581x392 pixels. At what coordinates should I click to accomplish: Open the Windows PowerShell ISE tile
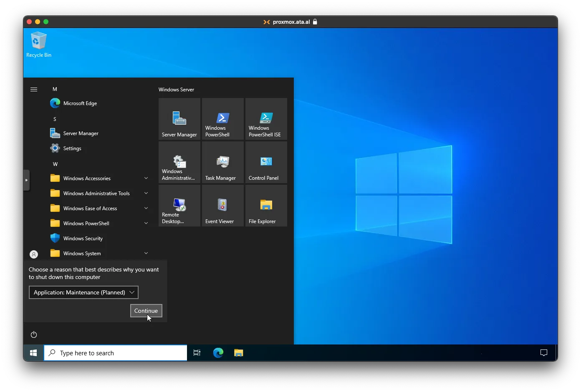pyautogui.click(x=266, y=119)
